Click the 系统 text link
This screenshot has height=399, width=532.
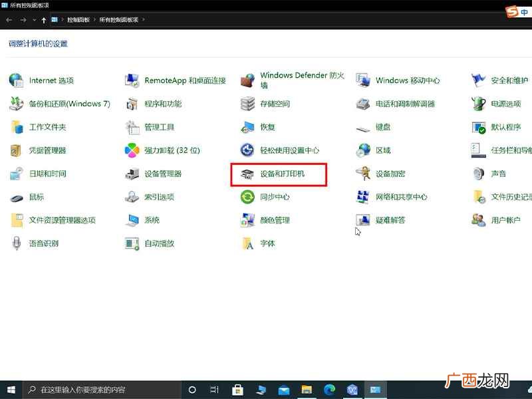(x=152, y=220)
